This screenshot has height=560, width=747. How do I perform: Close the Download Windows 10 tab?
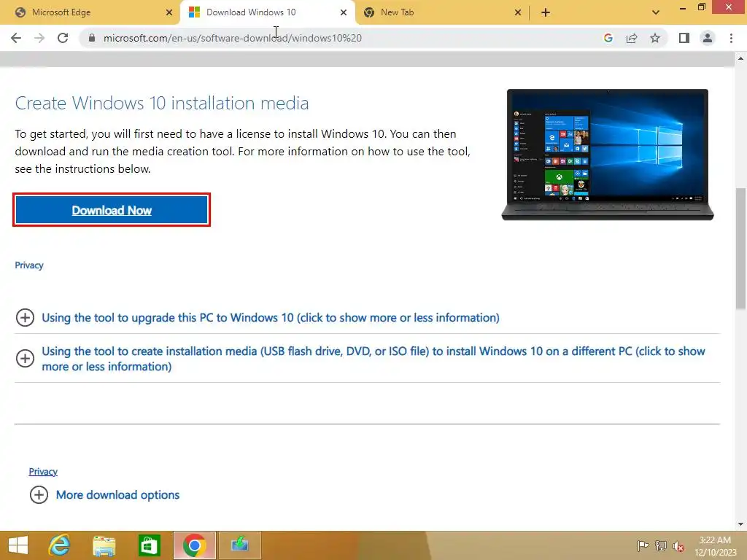pyautogui.click(x=344, y=12)
